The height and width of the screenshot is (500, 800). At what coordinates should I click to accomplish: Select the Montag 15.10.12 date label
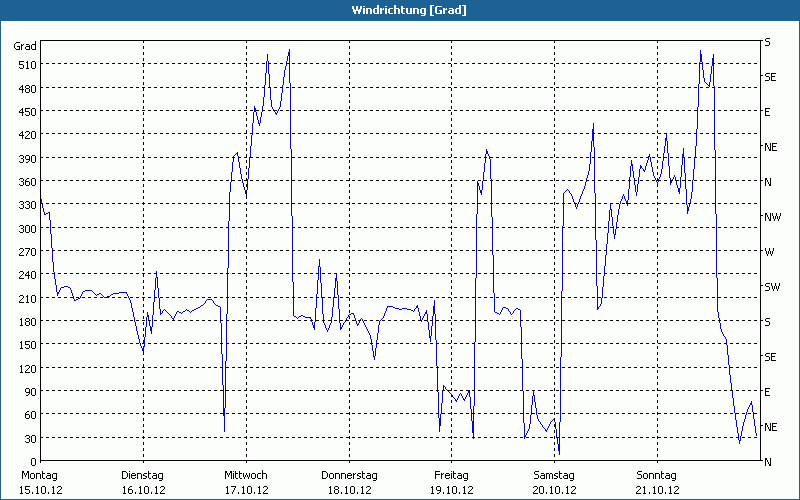click(x=40, y=482)
